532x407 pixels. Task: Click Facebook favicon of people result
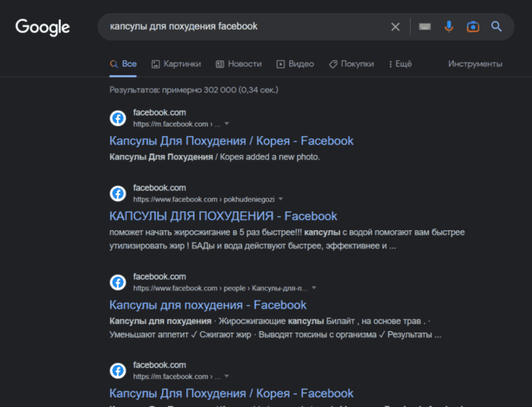pyautogui.click(x=117, y=283)
